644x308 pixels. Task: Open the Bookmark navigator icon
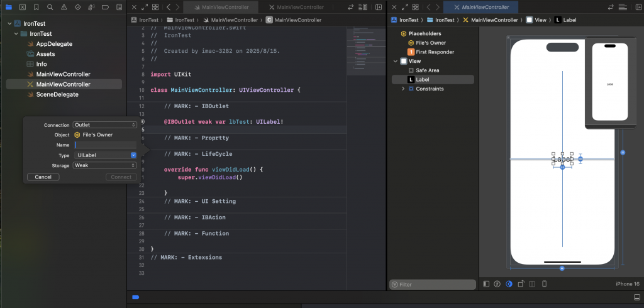coord(36,7)
